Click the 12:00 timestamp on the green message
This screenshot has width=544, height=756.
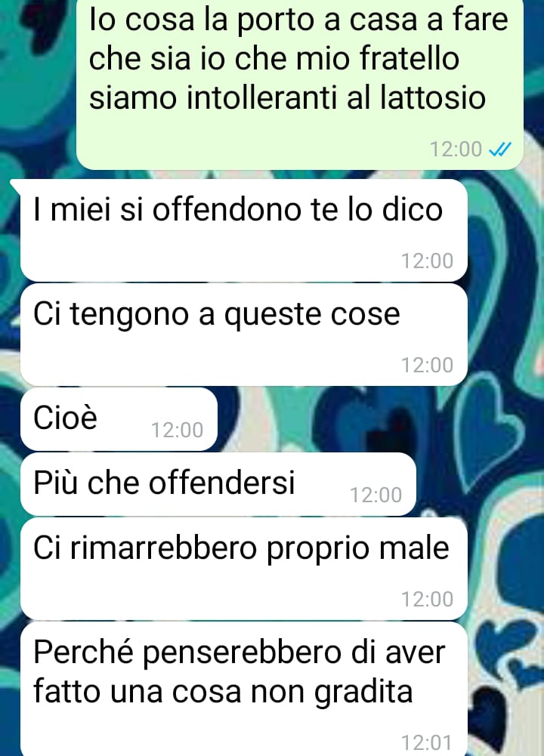pyautogui.click(x=456, y=150)
